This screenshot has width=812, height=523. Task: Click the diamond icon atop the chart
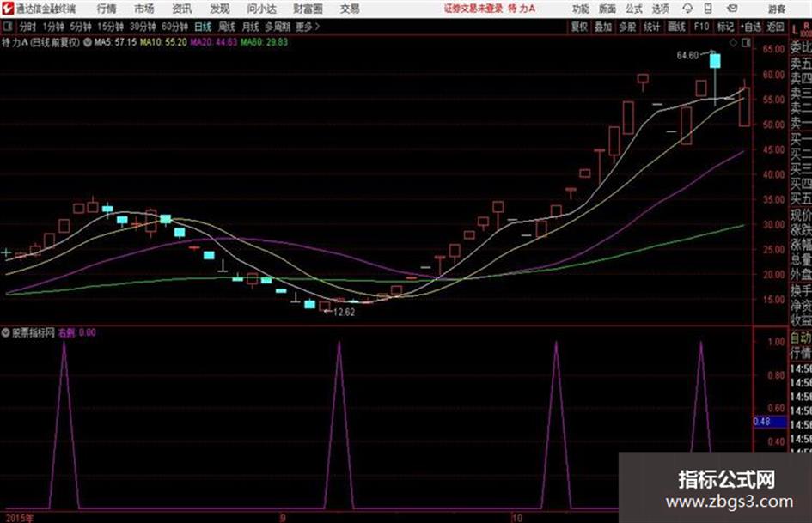[x=733, y=43]
